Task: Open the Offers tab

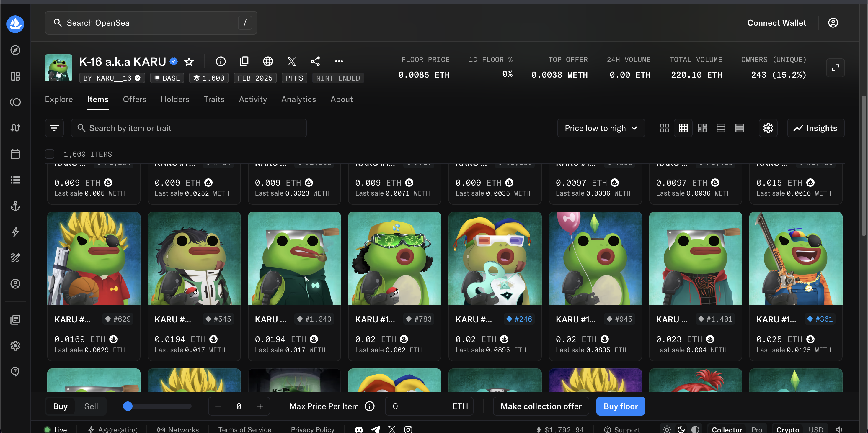Action: pyautogui.click(x=134, y=99)
